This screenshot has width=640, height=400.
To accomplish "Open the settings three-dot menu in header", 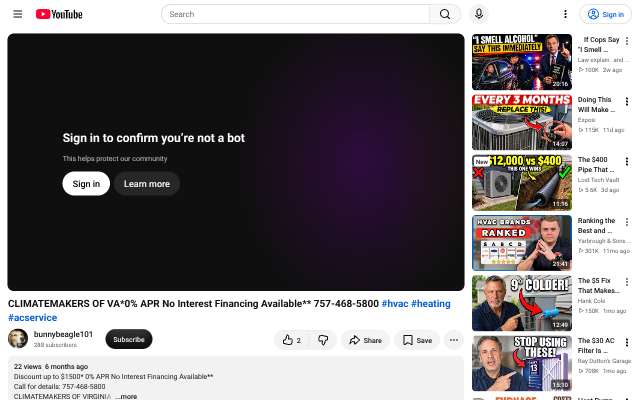I will click(x=565, y=14).
